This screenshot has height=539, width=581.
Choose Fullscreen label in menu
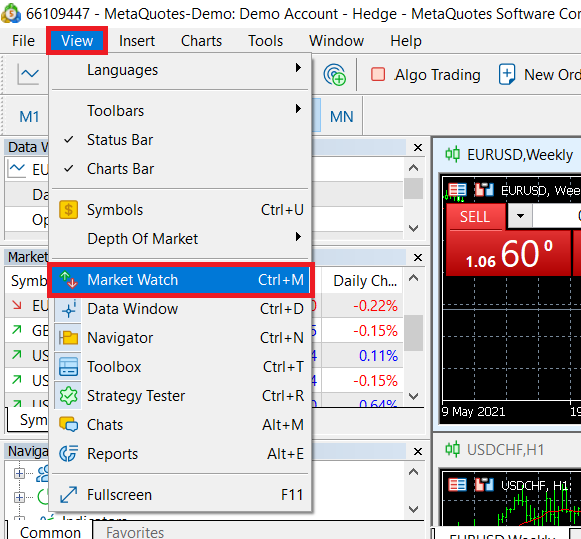pos(119,495)
